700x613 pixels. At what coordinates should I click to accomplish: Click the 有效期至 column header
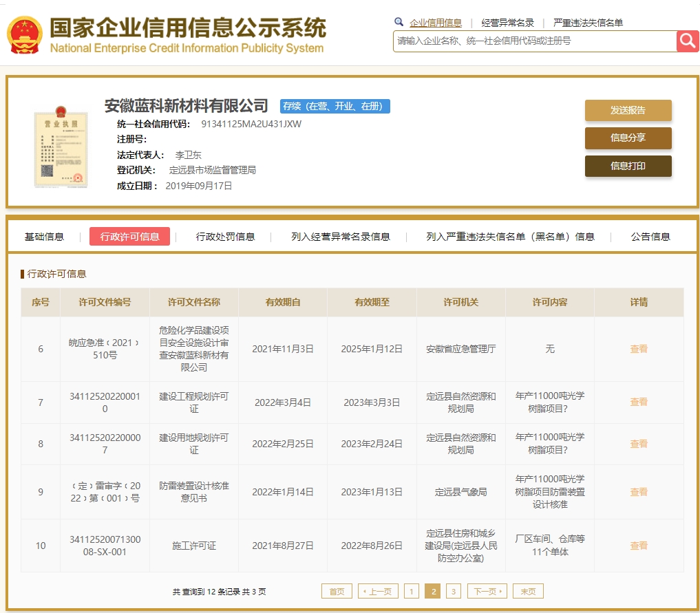[x=372, y=303]
